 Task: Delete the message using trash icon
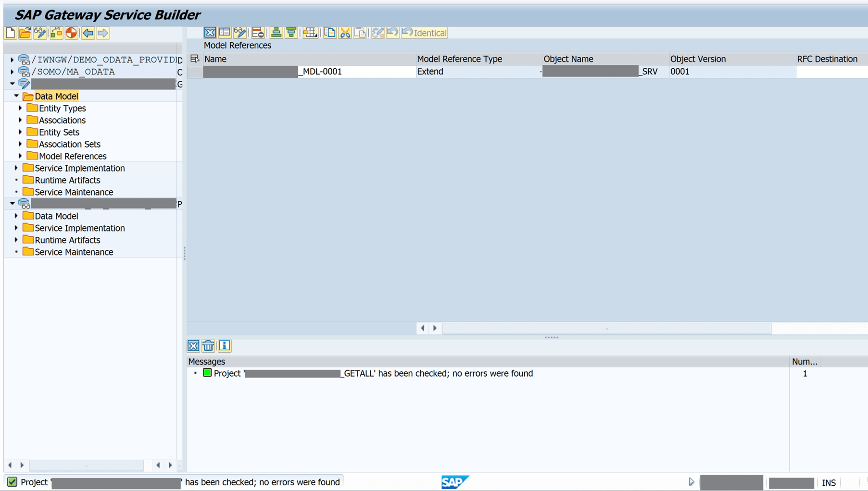(208, 345)
